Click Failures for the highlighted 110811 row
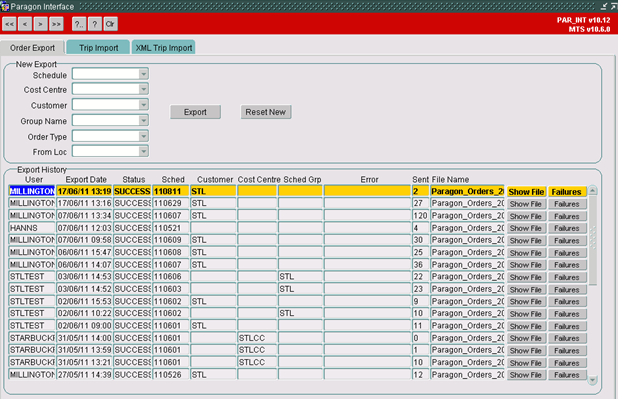The height and width of the screenshot is (399, 618). tap(566, 192)
